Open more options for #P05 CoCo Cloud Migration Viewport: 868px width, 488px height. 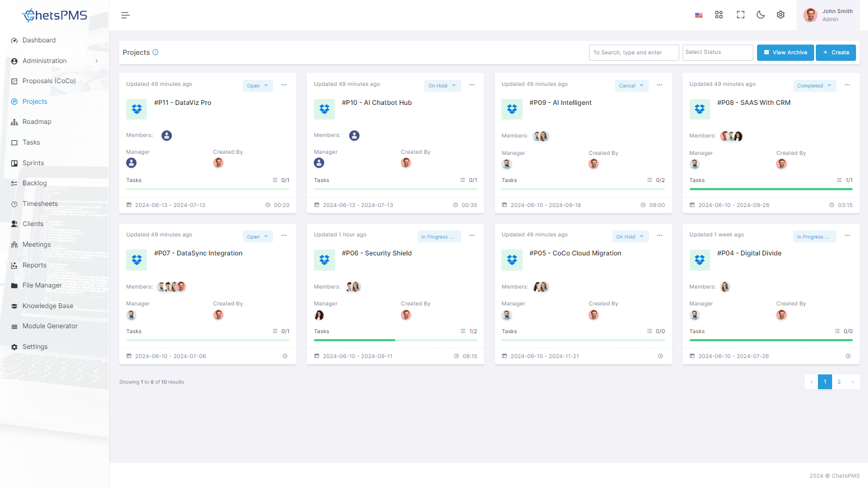[x=660, y=235]
